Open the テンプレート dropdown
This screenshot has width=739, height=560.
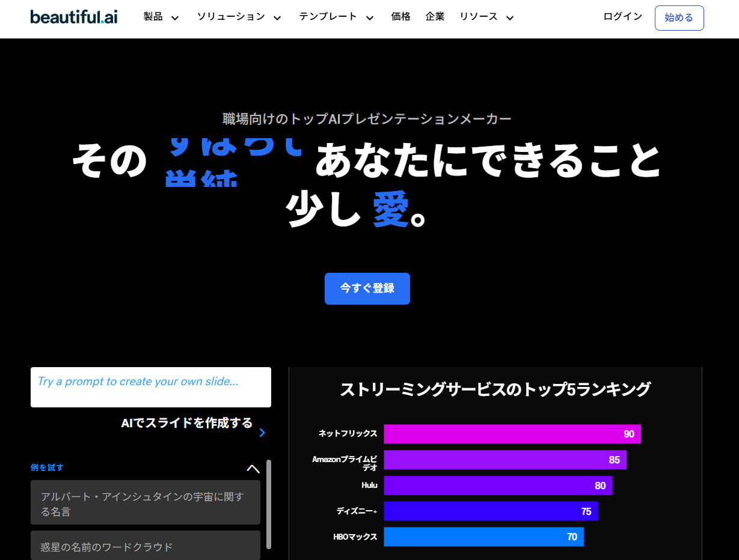pos(336,17)
